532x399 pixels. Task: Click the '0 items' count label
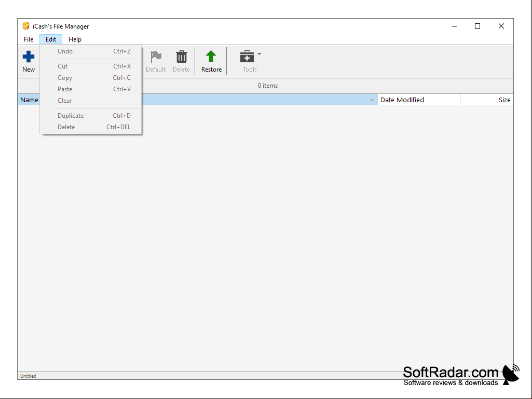[268, 86]
